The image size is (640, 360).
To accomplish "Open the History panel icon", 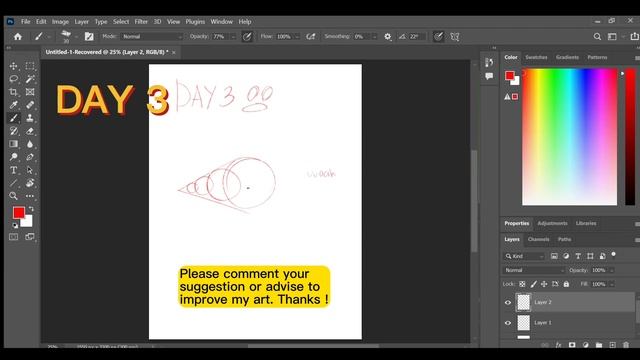I will pos(489,62).
